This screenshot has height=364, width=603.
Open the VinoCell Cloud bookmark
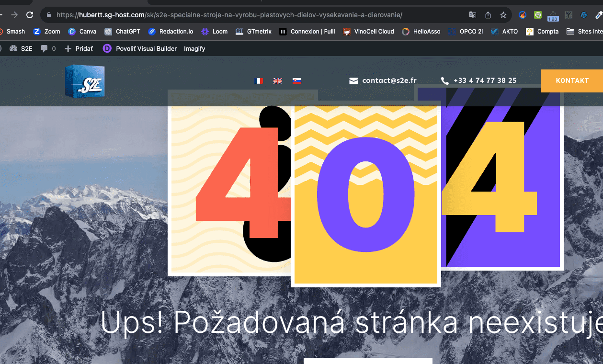click(x=368, y=32)
